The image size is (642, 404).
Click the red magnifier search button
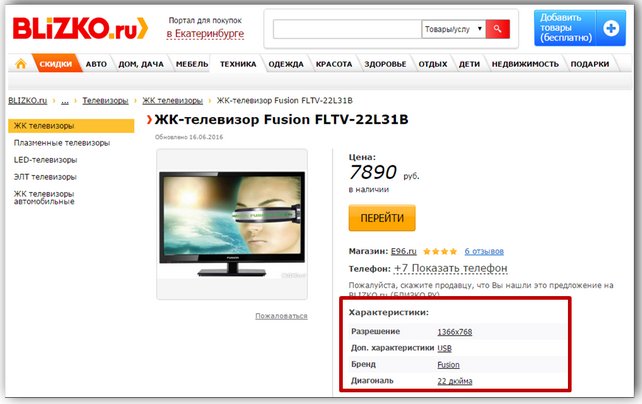click(497, 29)
